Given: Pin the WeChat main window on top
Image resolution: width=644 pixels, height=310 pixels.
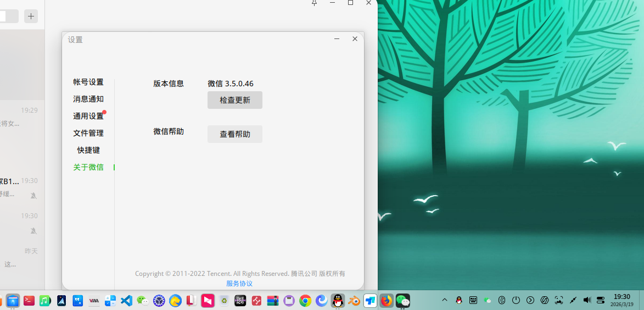Looking at the screenshot, I should (x=314, y=3).
